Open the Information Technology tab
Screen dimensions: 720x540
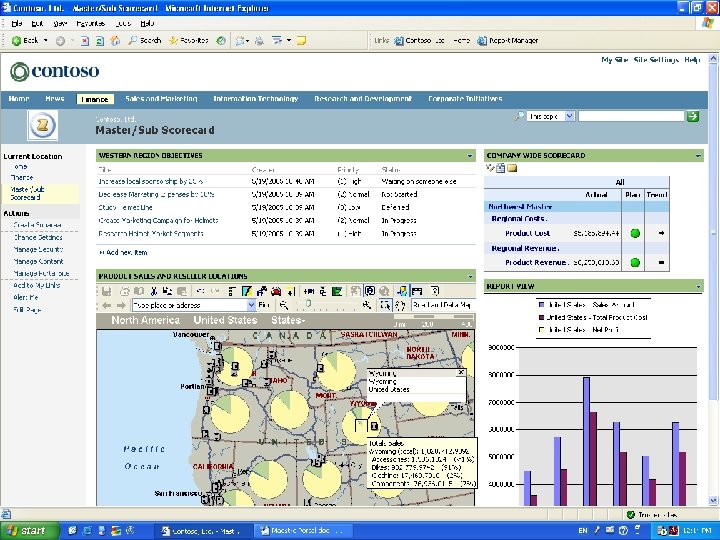[x=256, y=99]
